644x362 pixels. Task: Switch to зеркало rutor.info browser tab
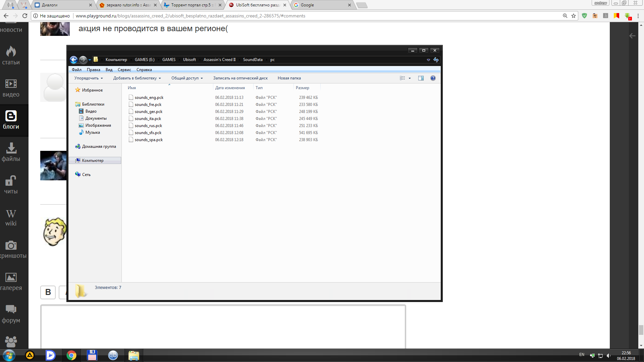tap(128, 5)
